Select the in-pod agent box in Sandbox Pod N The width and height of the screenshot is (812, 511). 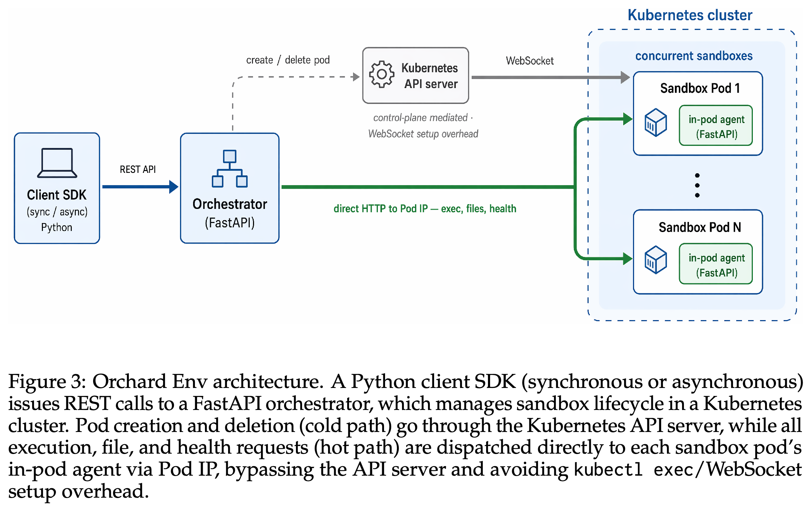[716, 264]
